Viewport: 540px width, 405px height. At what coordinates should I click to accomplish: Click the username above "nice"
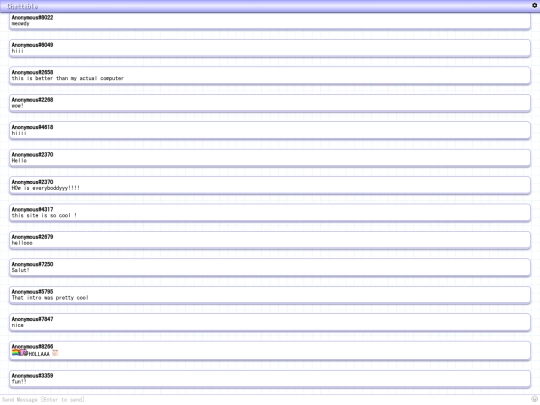point(32,319)
